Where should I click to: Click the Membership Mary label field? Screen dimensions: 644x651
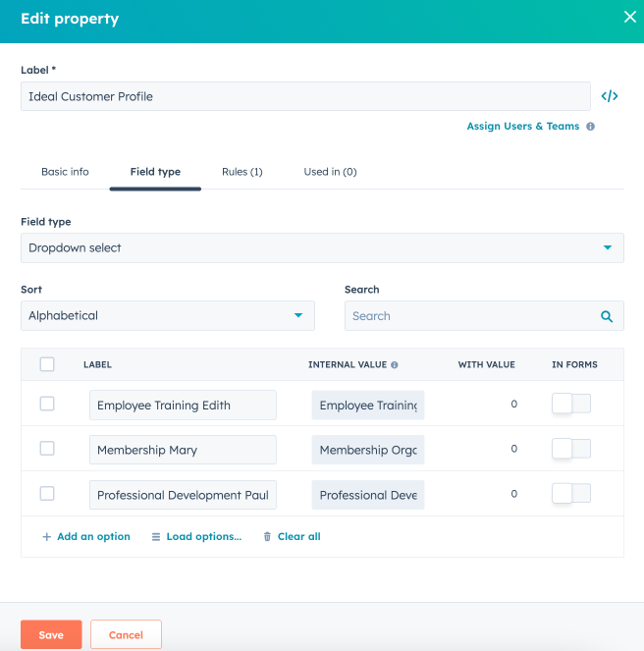(183, 450)
